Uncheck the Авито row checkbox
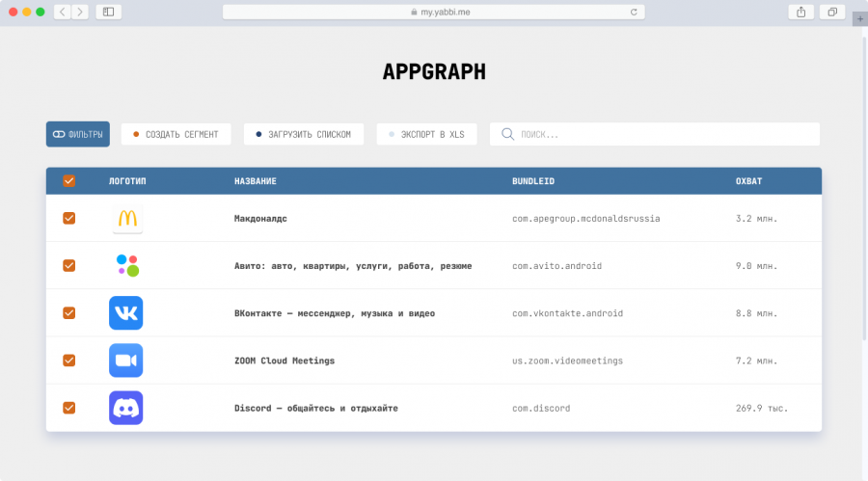The height and width of the screenshot is (481, 868). [69, 266]
